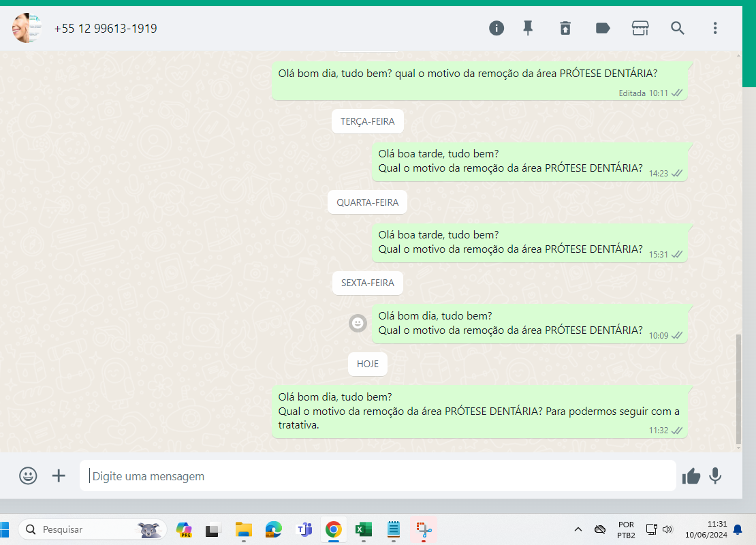Image resolution: width=756 pixels, height=545 pixels.
Task: React to Sexta-feira message with emoji button
Action: 358,323
